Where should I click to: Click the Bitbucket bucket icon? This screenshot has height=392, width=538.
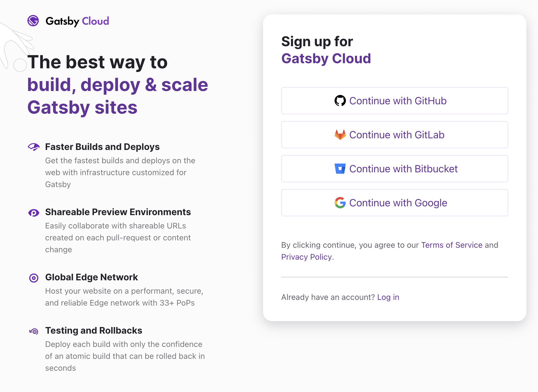coord(340,169)
